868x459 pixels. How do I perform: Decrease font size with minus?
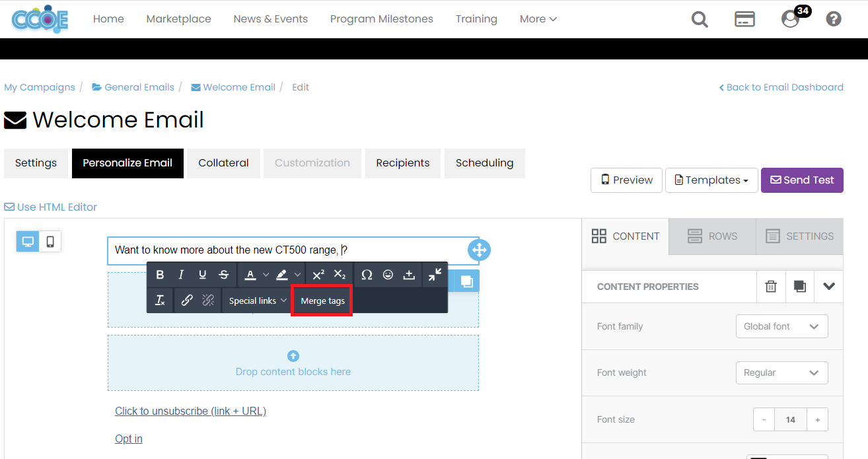[764, 419]
